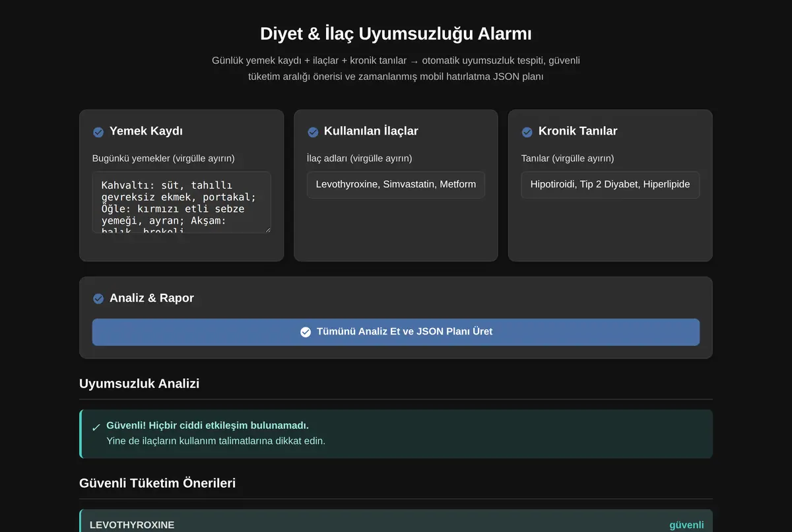Image resolution: width=792 pixels, height=532 pixels.
Task: Click the güvenli status on the LEVOTHYROXINE card
Action: (686, 525)
